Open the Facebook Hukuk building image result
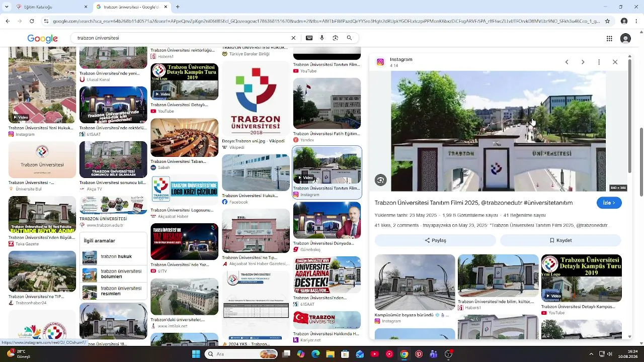The height and width of the screenshot is (362, 644). coord(256,173)
